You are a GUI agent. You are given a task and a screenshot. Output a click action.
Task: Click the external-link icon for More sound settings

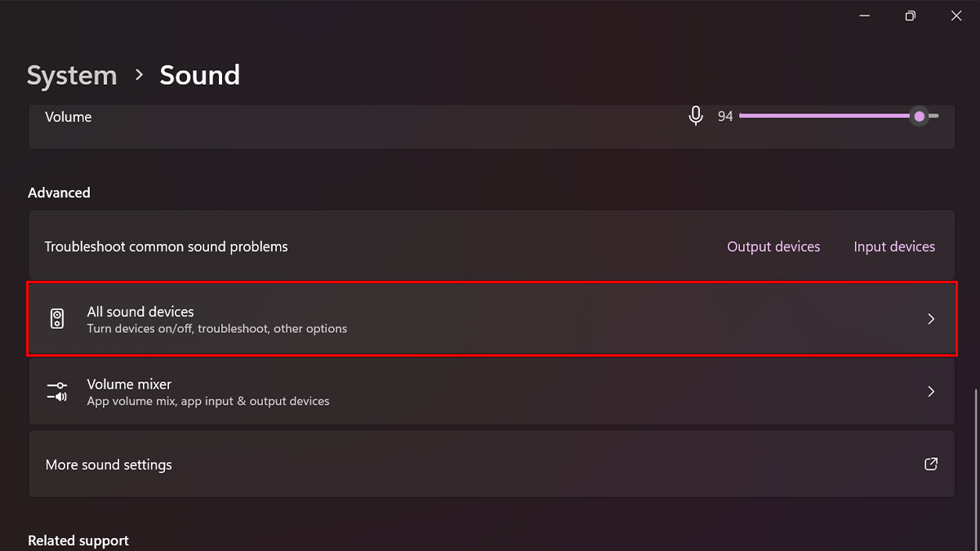[x=930, y=464]
